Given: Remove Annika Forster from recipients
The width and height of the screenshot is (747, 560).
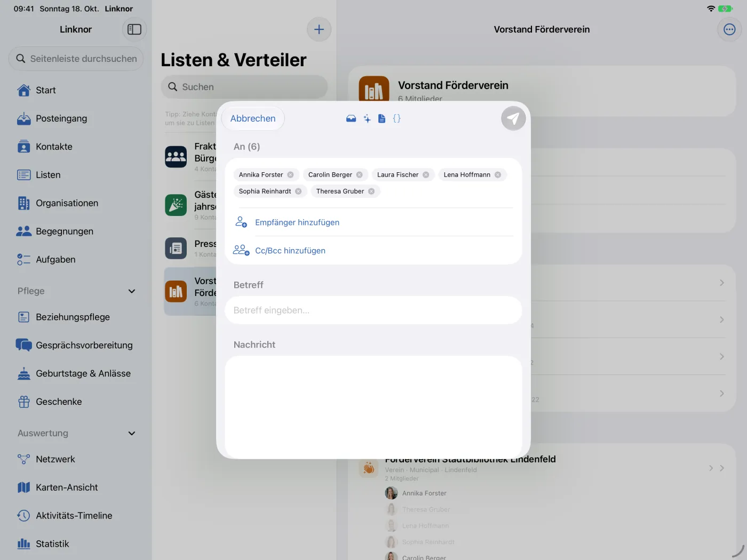Looking at the screenshot, I should (x=290, y=175).
